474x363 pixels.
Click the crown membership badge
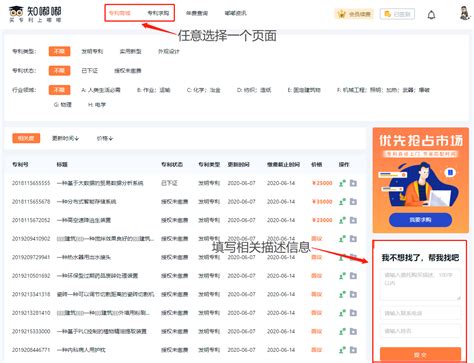354,14
